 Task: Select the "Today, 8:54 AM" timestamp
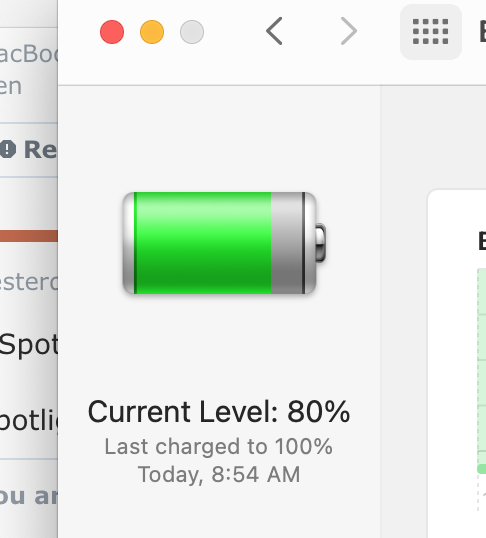click(x=219, y=474)
